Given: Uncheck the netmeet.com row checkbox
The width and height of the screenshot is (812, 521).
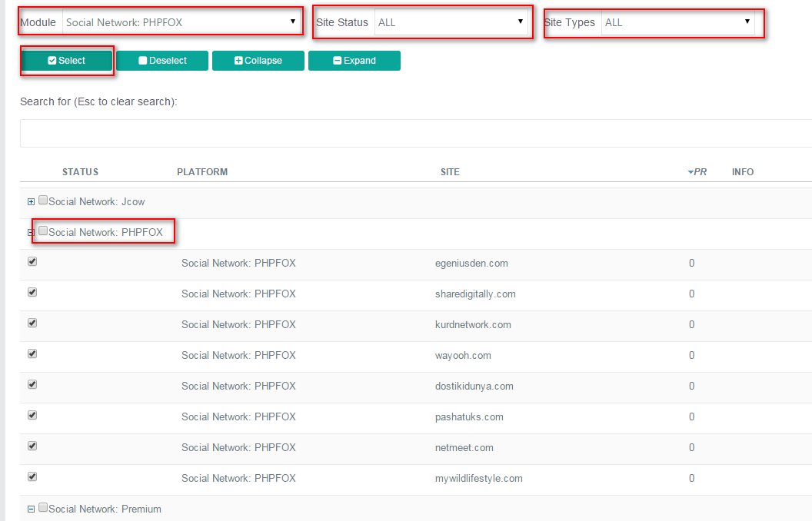Looking at the screenshot, I should point(32,446).
